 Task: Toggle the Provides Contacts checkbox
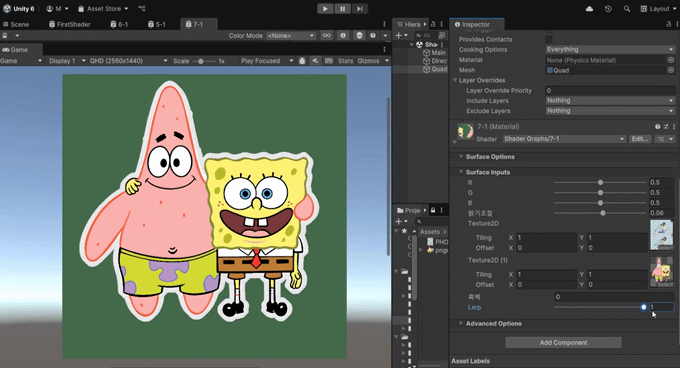point(549,39)
